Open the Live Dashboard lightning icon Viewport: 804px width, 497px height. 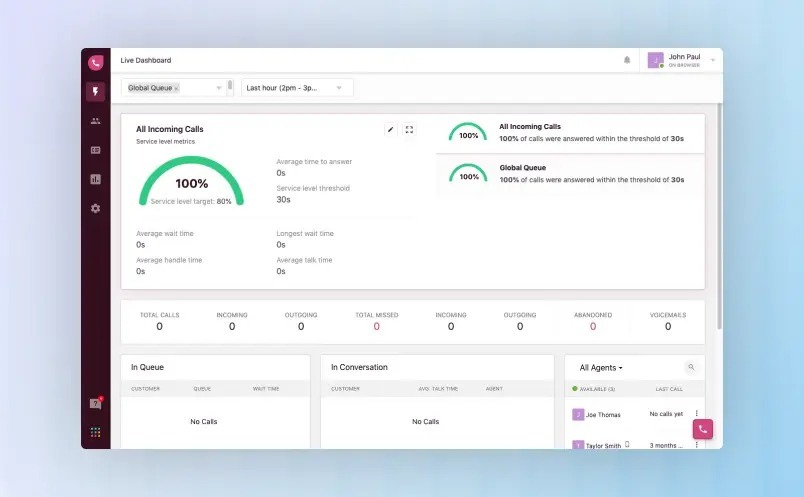click(95, 92)
